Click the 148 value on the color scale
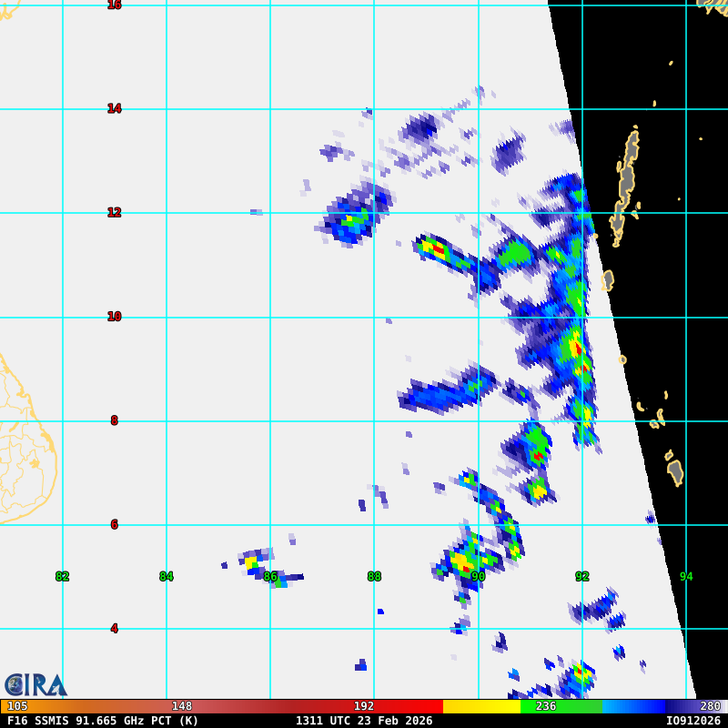This screenshot has height=728, width=728. pyautogui.click(x=182, y=706)
